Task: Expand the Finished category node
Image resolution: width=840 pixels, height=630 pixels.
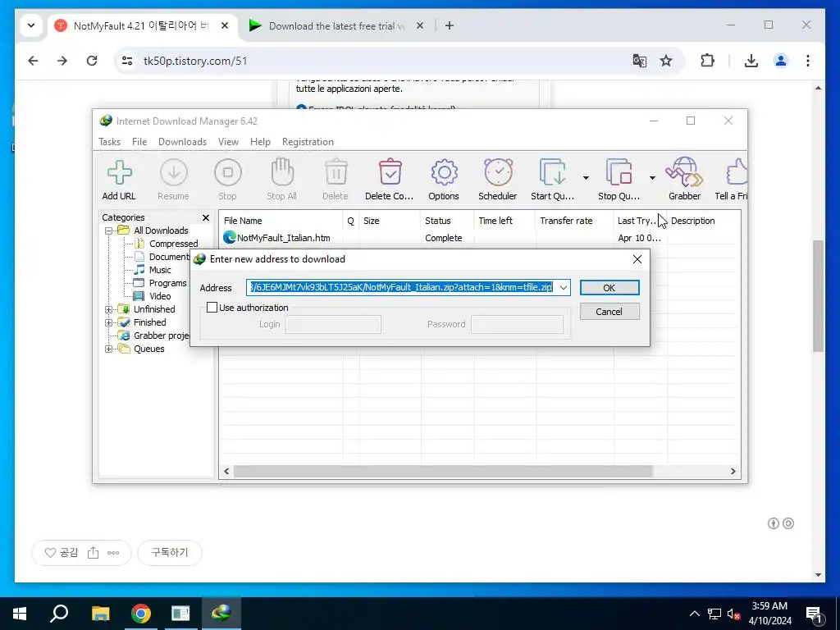Action: coord(109,322)
